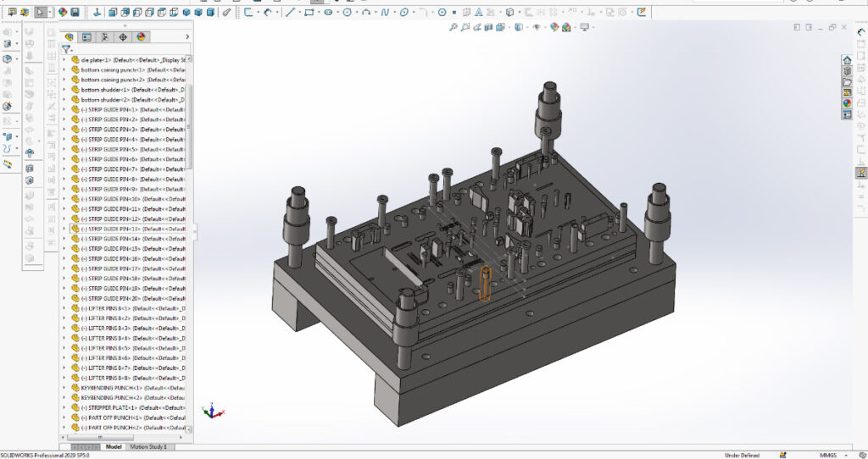Expand the die plate<1> tree node
Screen dimensions: 868x459
tap(64, 60)
